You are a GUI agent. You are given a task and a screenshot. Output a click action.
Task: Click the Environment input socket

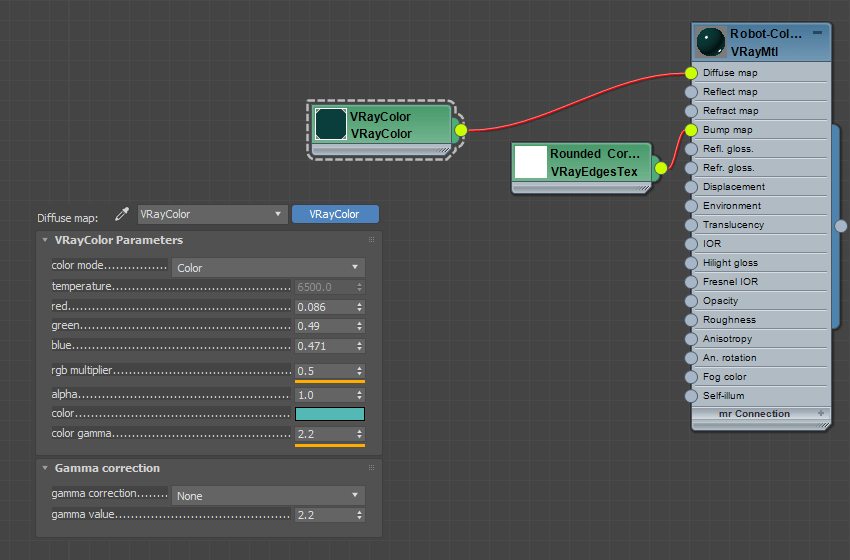(x=691, y=205)
